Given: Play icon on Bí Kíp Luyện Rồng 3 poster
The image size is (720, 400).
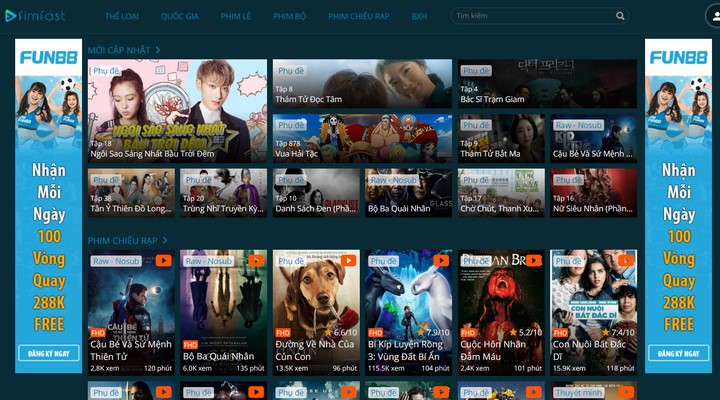Looking at the screenshot, I should [x=441, y=261].
